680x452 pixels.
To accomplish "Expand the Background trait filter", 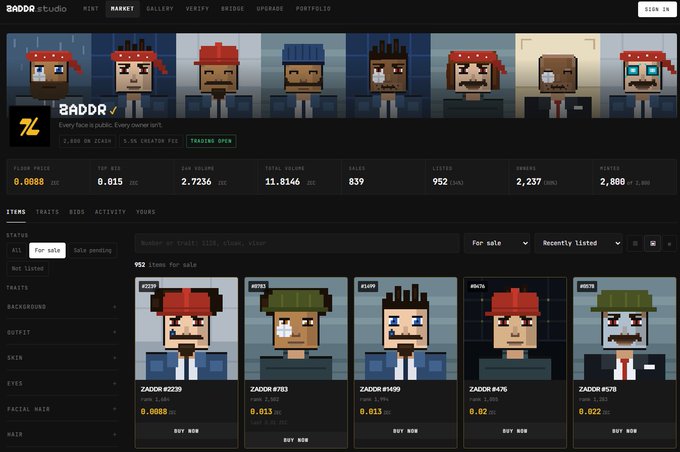I will pos(62,307).
